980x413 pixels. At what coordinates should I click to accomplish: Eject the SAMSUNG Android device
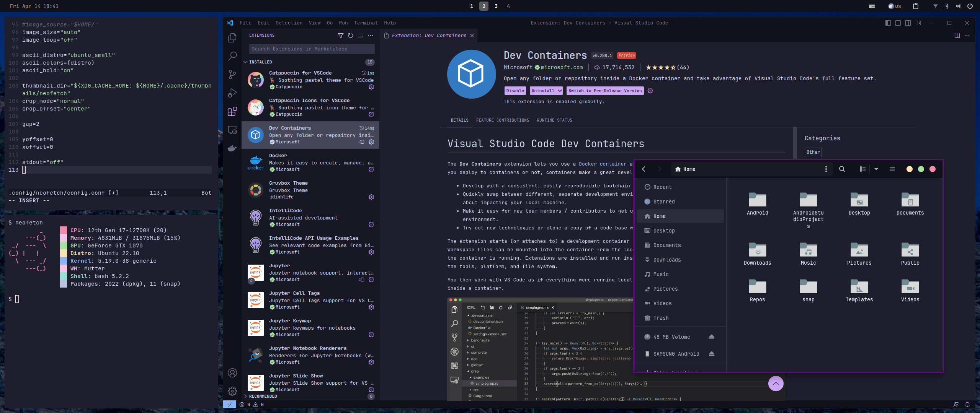pyautogui.click(x=711, y=354)
